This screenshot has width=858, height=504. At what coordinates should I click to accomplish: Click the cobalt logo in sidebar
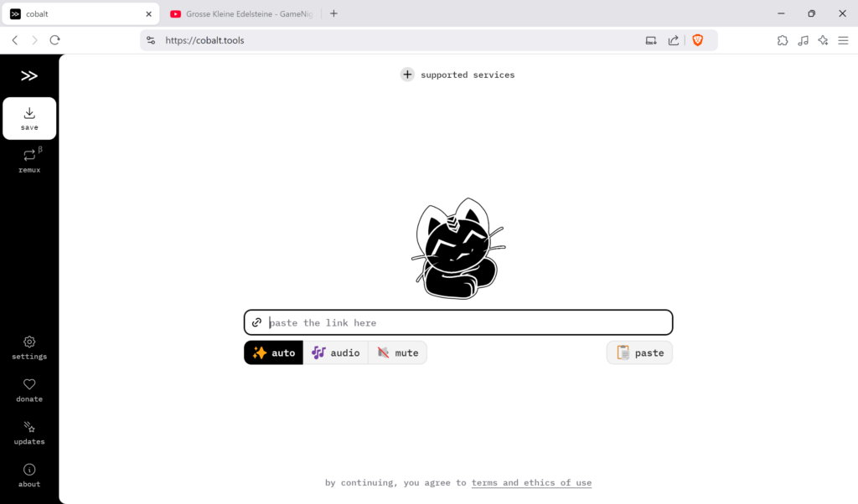29,76
